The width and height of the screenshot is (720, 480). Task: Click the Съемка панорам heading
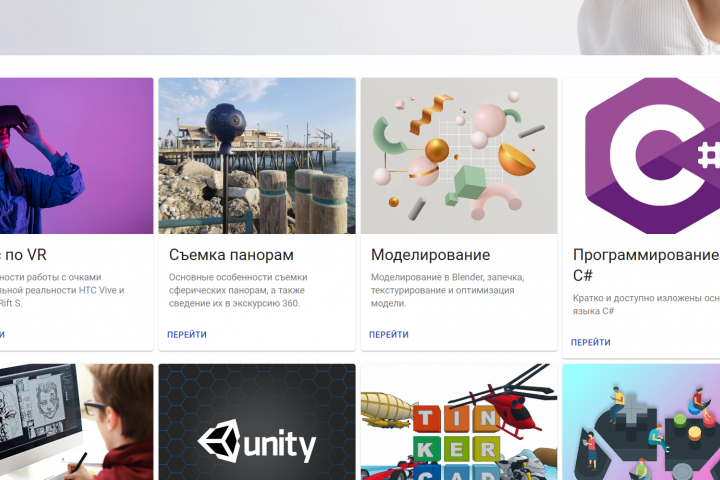tap(231, 255)
